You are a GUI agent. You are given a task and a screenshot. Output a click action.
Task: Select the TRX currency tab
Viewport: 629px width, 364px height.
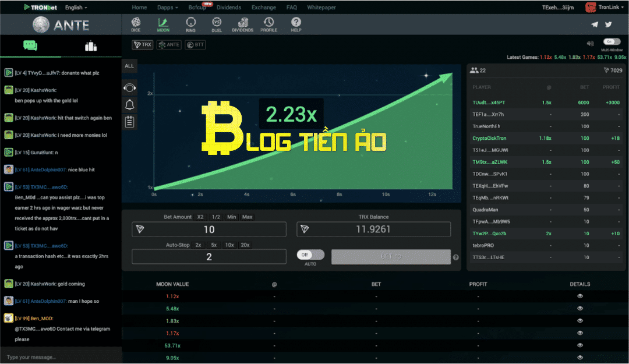(143, 44)
